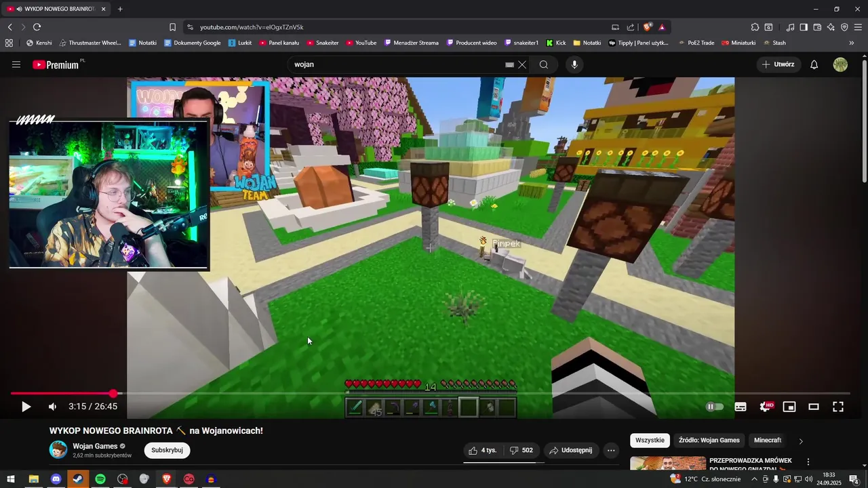This screenshot has width=868, height=488.
Task: Play the paused YouTube video
Action: click(26, 407)
